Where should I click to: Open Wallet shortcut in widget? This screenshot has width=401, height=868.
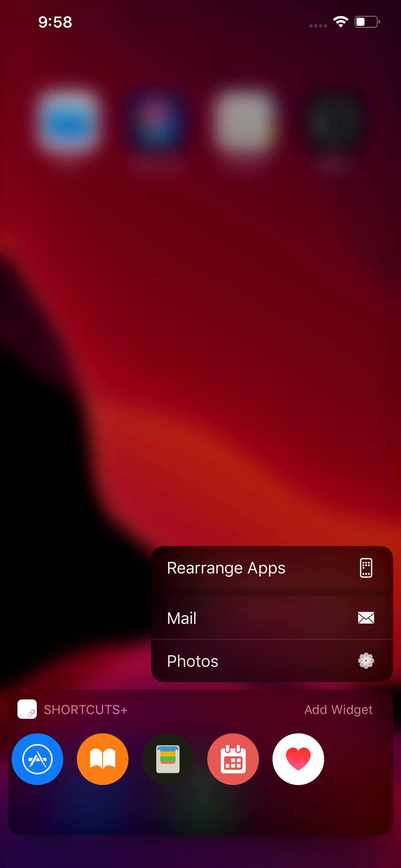coord(168,759)
